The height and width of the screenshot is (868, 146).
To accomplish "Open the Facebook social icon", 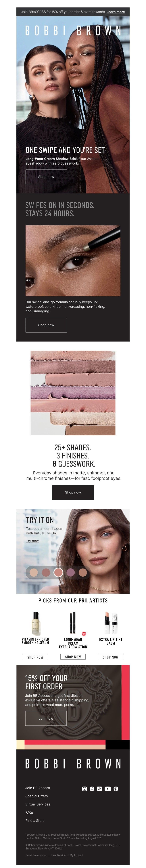I will pos(92,789).
